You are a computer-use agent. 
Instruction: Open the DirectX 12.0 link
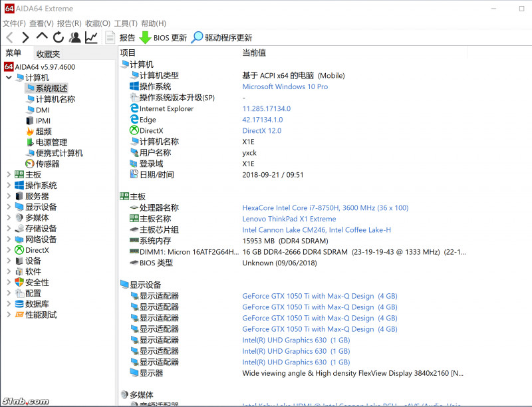[x=261, y=130]
